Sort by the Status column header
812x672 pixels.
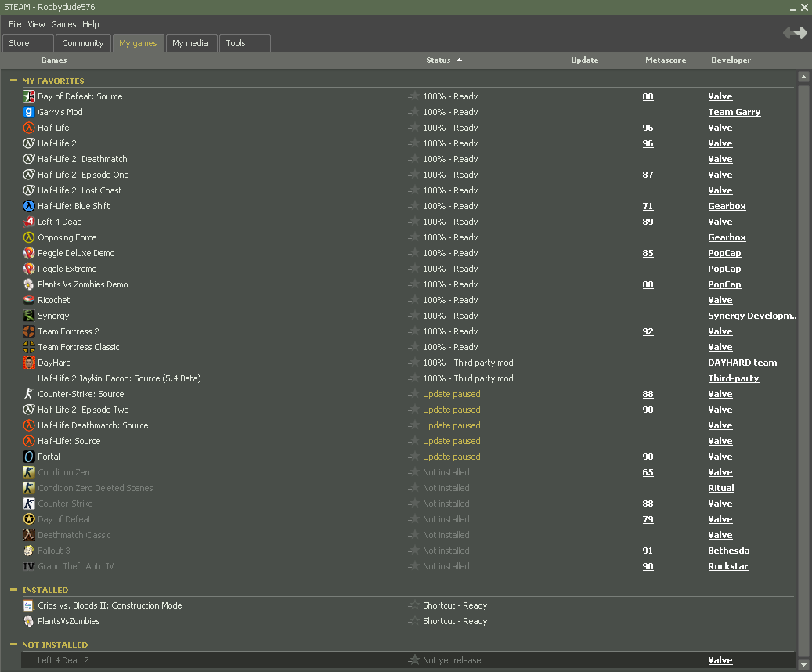click(438, 60)
